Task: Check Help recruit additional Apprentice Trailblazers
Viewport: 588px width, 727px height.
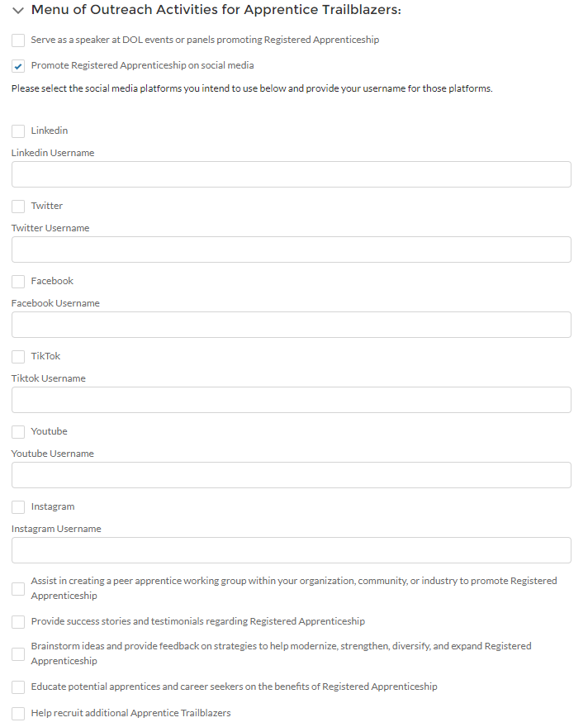Action: [x=18, y=714]
